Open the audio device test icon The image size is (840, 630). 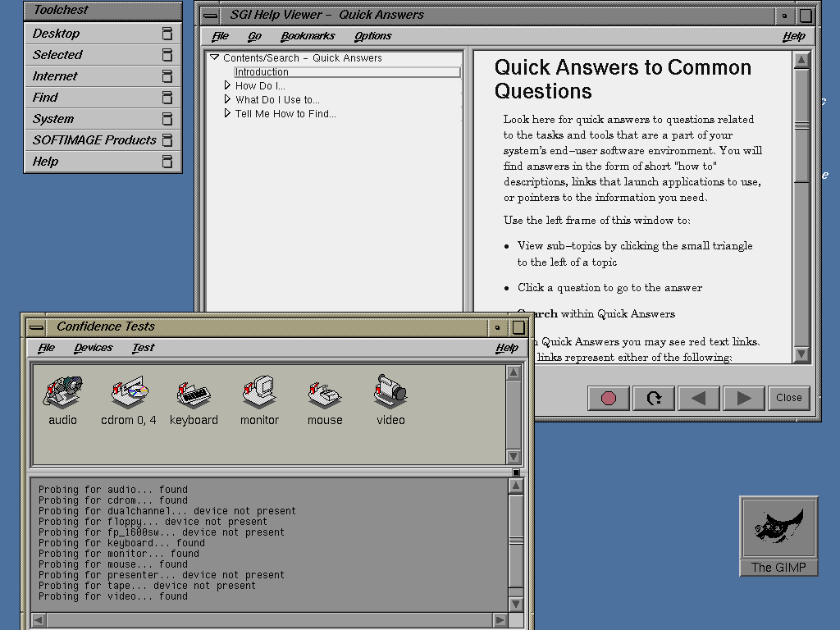62,393
